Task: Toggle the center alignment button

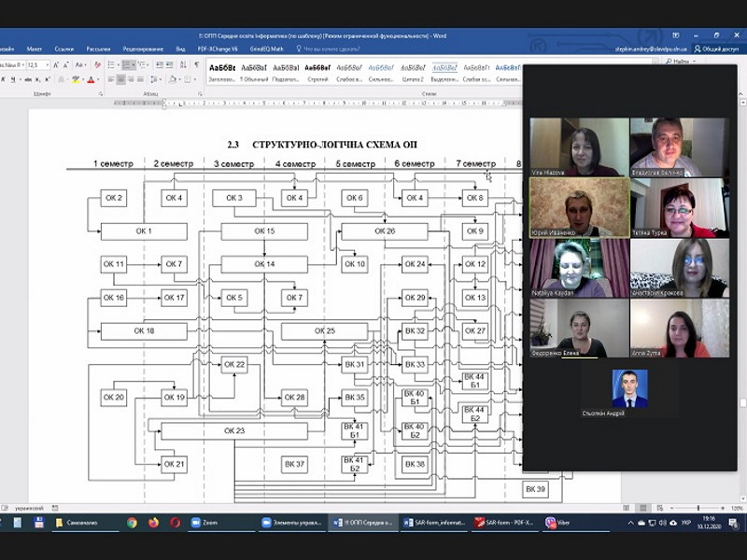Action: pyautogui.click(x=120, y=79)
